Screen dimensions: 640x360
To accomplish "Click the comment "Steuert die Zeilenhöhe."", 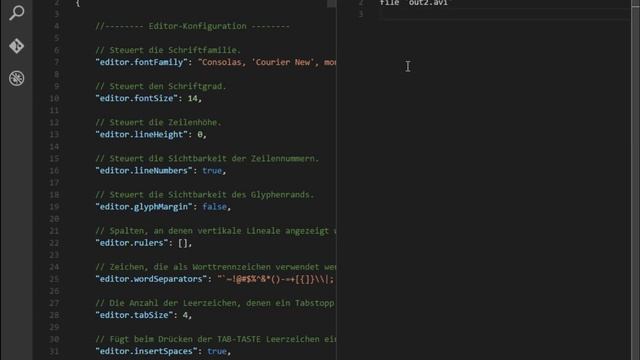I will (x=158, y=122).
